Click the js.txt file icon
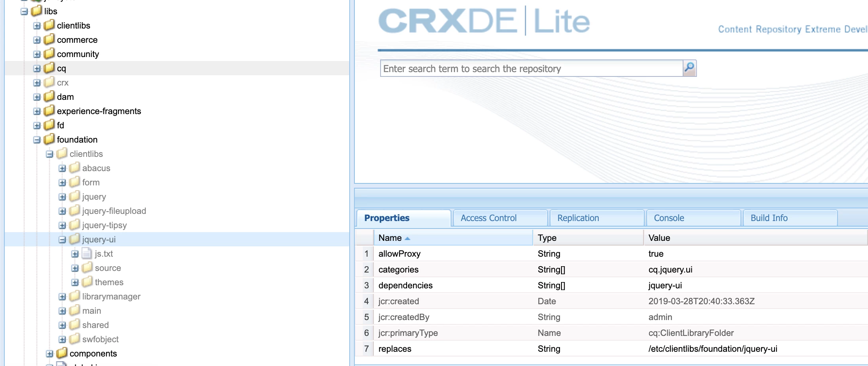This screenshot has height=366, width=868. 87,253
